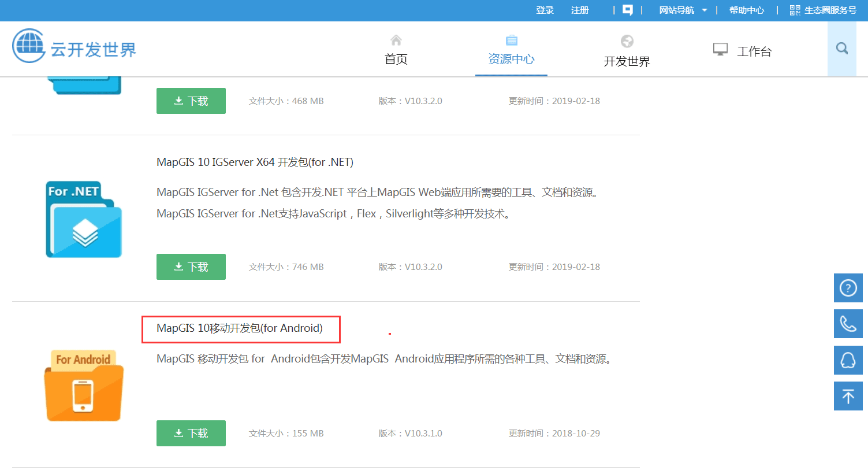868x470 pixels.
Task: Select the 资源中心 tab
Action: tap(511, 59)
